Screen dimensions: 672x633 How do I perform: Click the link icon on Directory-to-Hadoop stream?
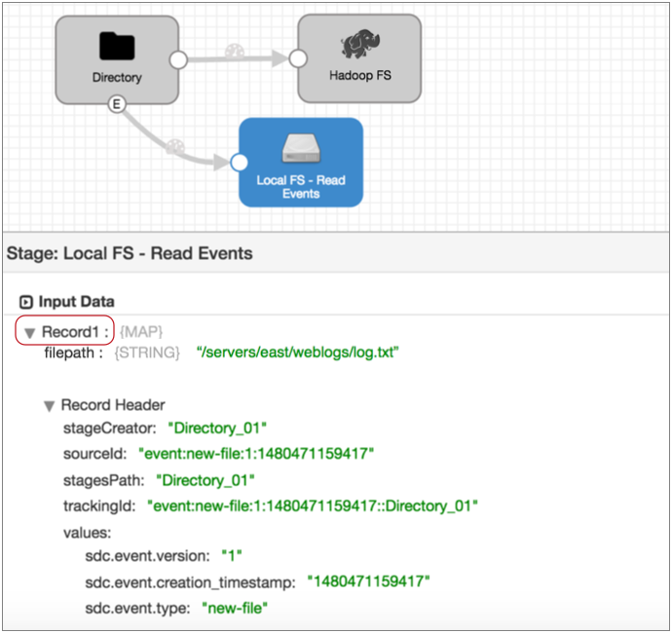[x=234, y=51]
